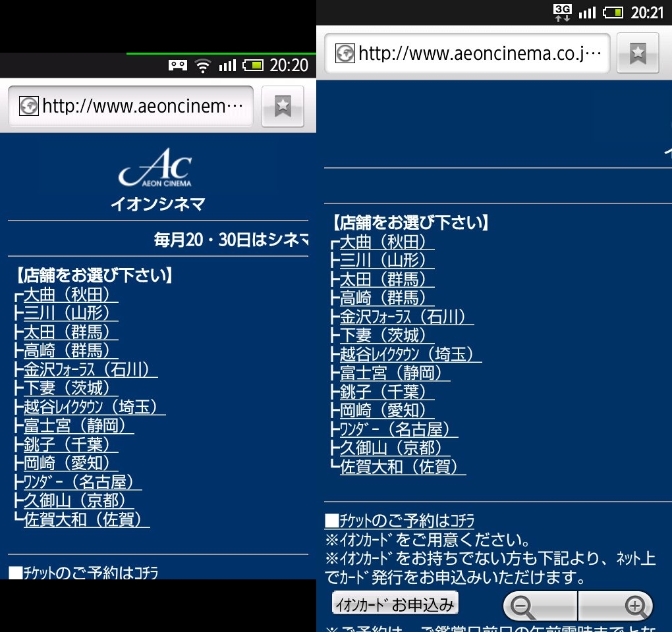Focus the right address bar showing aeoncinema.co.j
Screen dimensions: 672x632
point(467,53)
